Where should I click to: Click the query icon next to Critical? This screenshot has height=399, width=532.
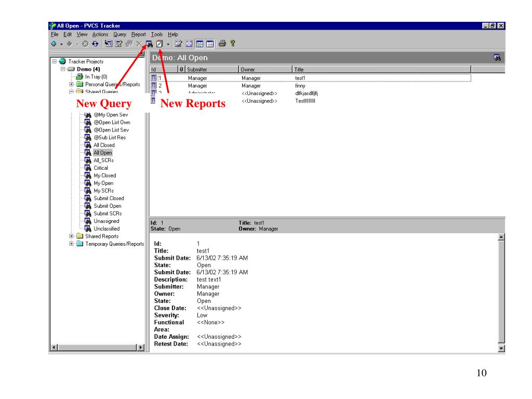coord(88,168)
